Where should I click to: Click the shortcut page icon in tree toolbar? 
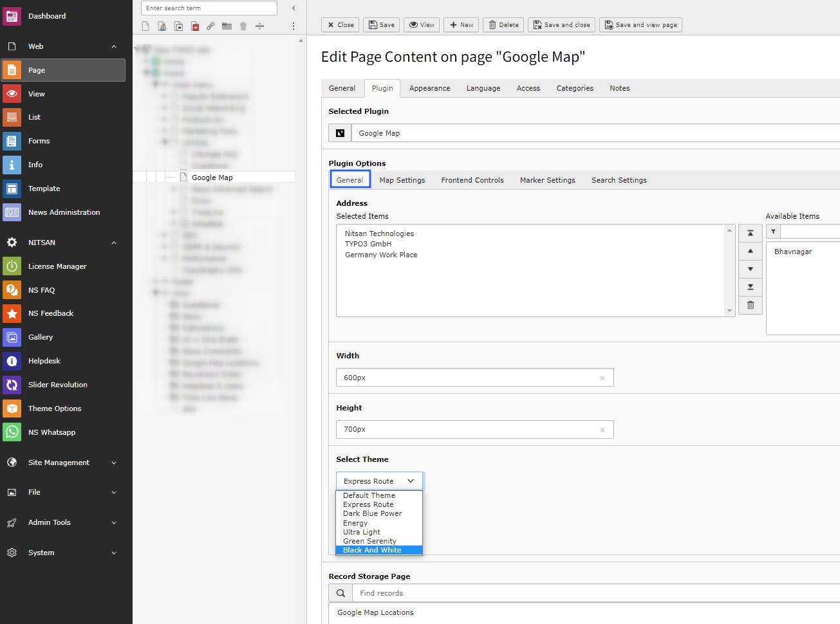point(178,26)
